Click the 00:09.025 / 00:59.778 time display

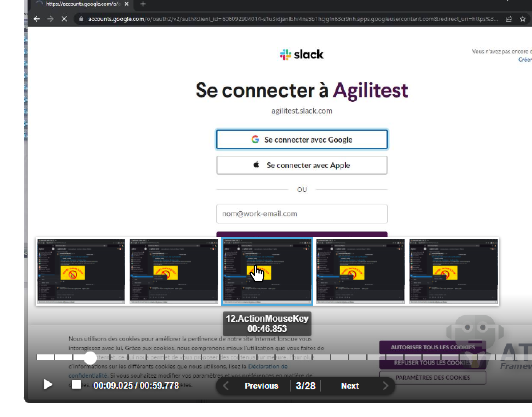(x=136, y=385)
